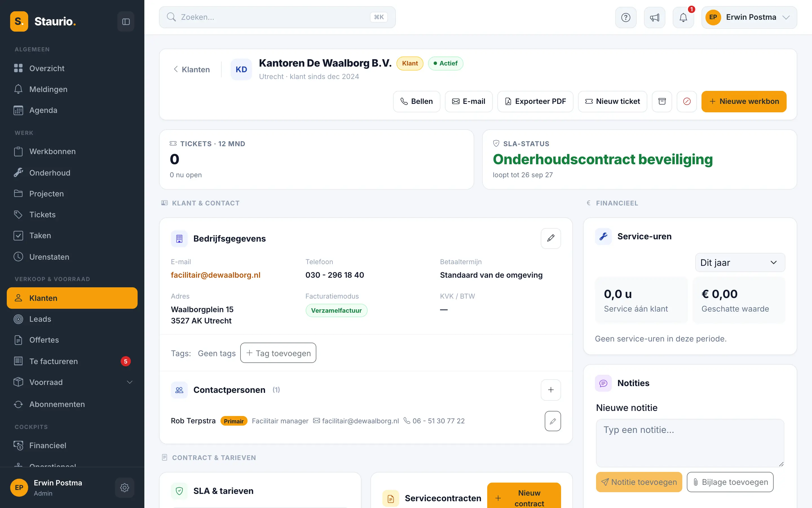The height and width of the screenshot is (508, 812).
Task: Open Te factureren in the sidebar
Action: pos(72,361)
